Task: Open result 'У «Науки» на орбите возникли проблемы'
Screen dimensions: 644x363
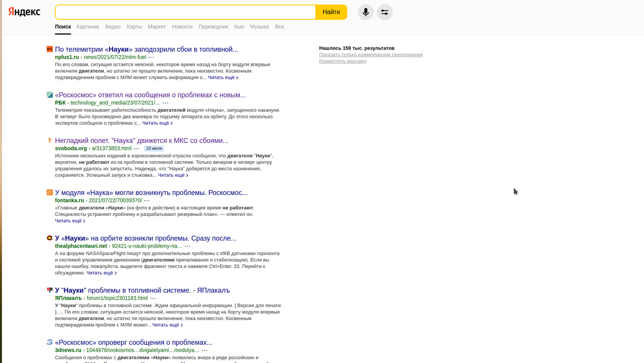Action: (x=145, y=238)
